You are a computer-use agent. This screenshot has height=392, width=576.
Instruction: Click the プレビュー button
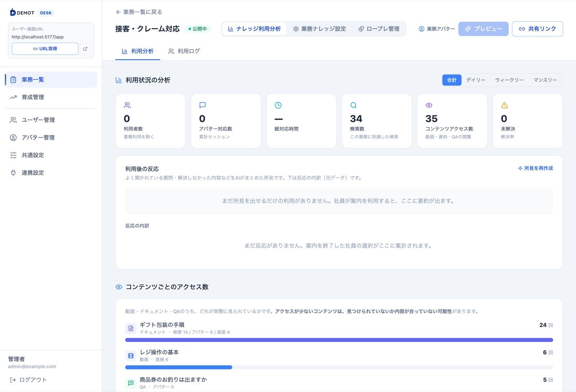(x=483, y=29)
